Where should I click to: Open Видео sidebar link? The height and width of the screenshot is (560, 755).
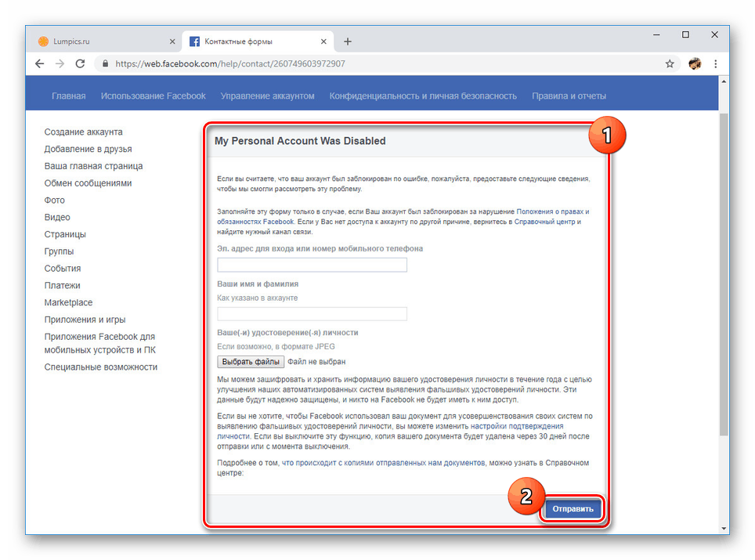(x=57, y=217)
